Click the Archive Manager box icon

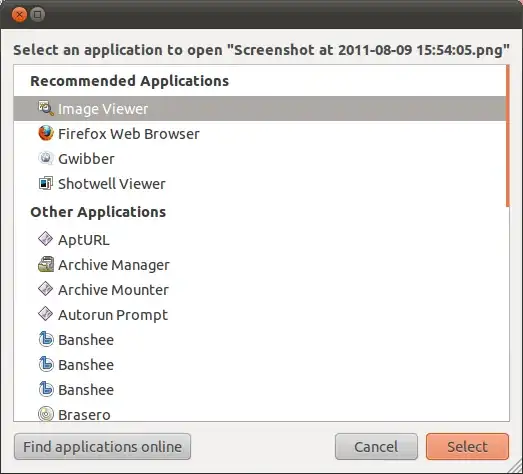(x=46, y=264)
